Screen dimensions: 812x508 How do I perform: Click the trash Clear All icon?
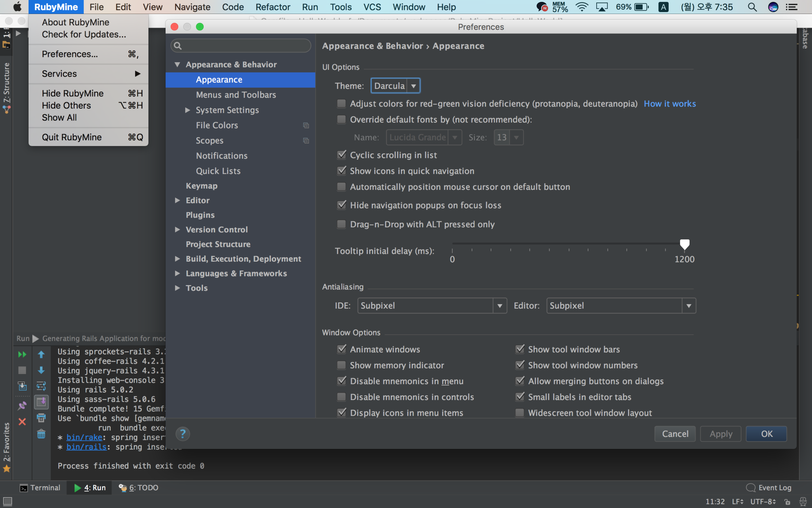coord(41,434)
